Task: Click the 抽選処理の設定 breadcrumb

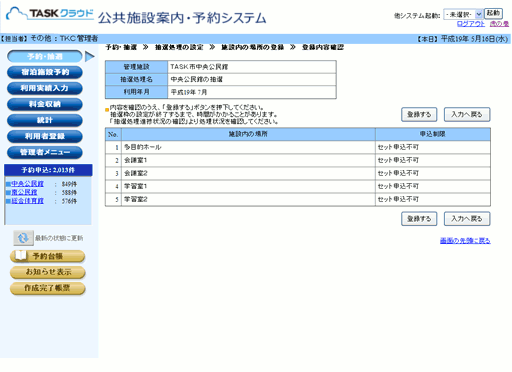Action: click(x=179, y=47)
